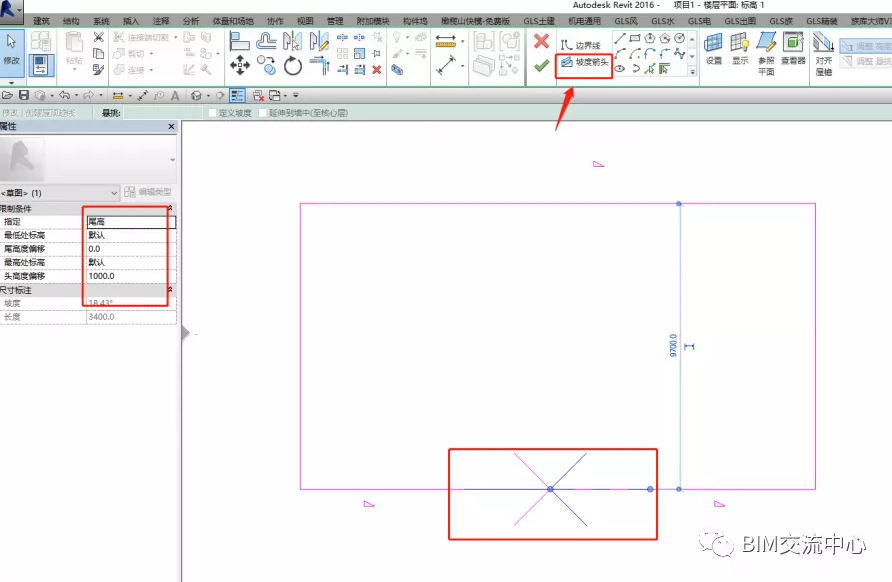Select the Rotate tool icon
The image size is (892, 582).
pos(293,66)
